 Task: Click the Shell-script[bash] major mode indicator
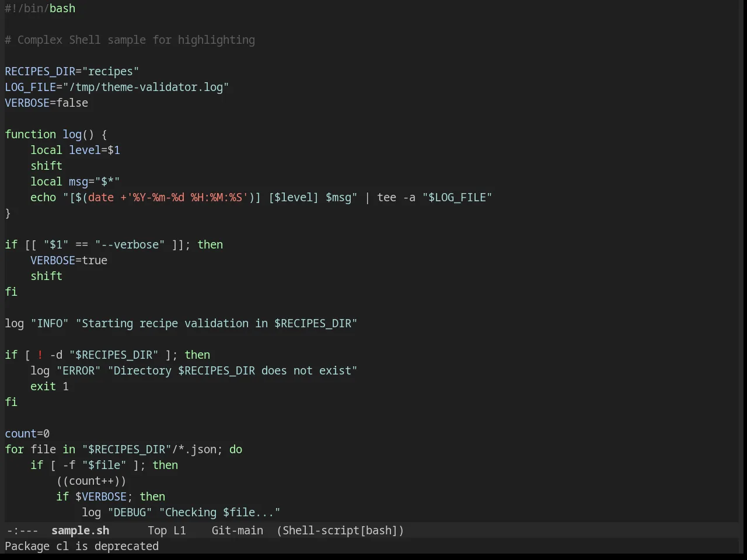pyautogui.click(x=340, y=530)
